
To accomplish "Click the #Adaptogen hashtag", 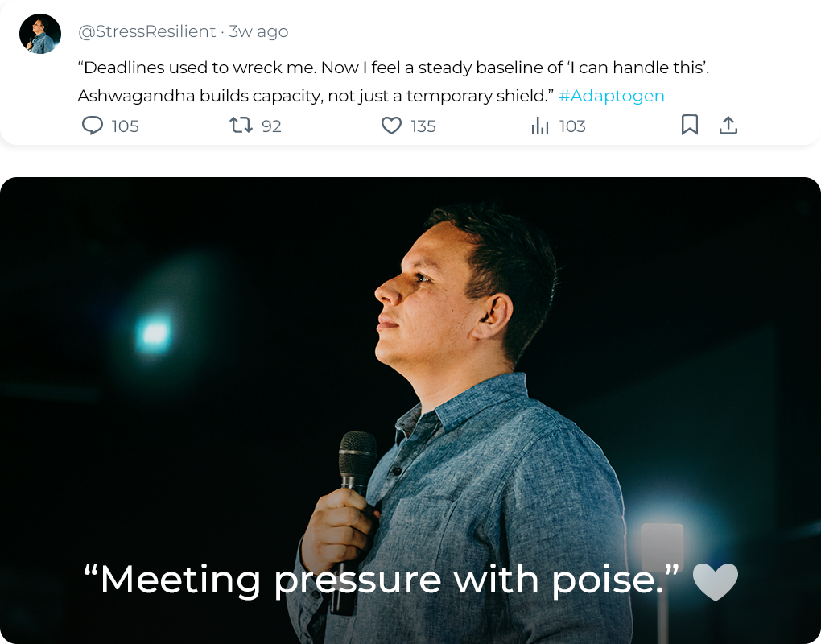I will [612, 96].
